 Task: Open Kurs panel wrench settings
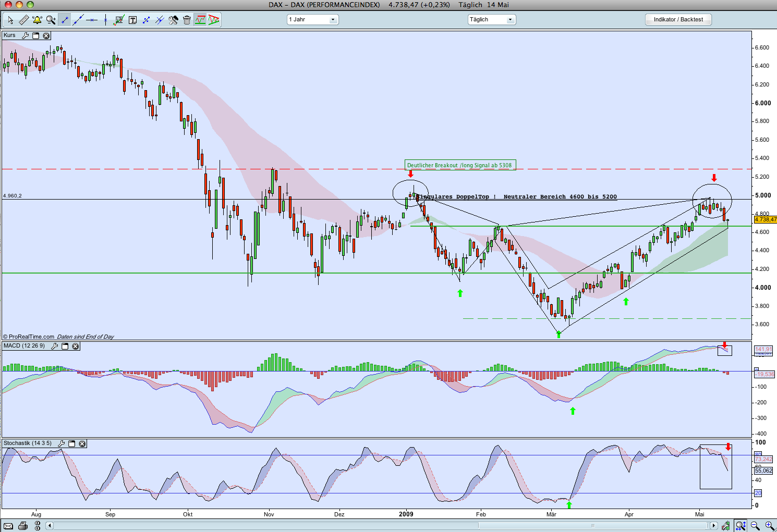click(26, 35)
